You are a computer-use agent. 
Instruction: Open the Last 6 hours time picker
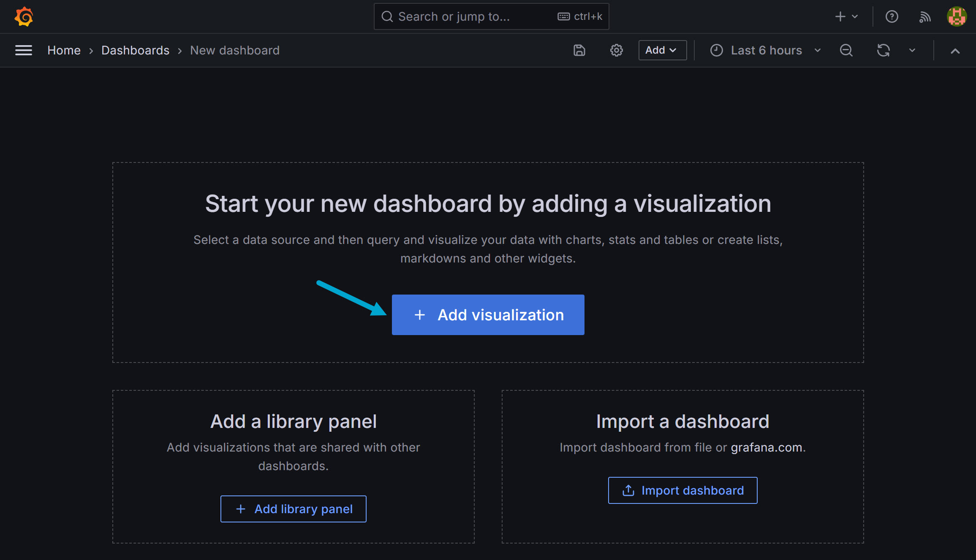coord(765,50)
